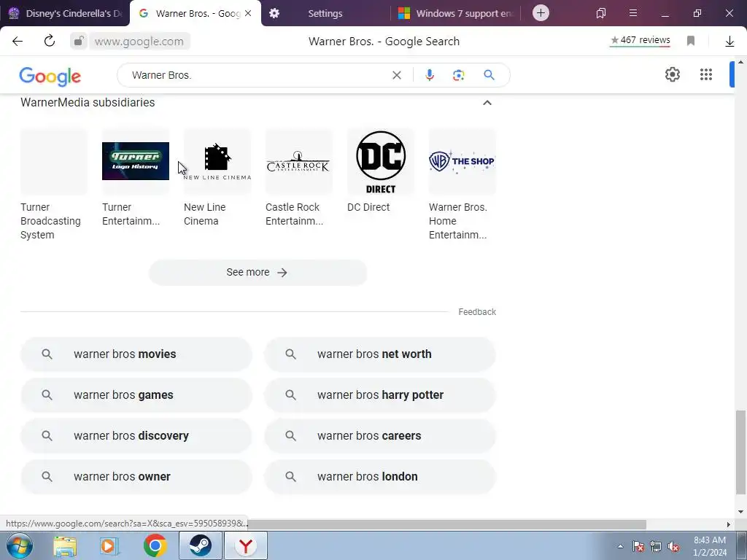The width and height of the screenshot is (747, 560).
Task: Search by image with the Google Lens icon
Action: [458, 75]
